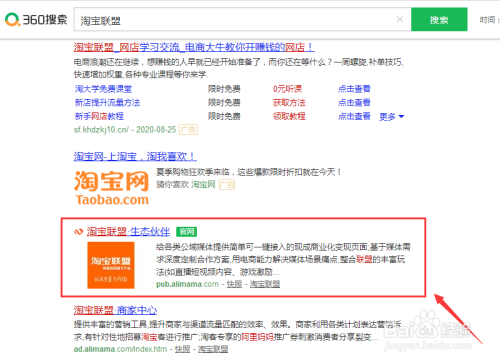Click the green 搜索 button
Image resolution: width=500 pixels, height=363 pixels.
tap(439, 20)
